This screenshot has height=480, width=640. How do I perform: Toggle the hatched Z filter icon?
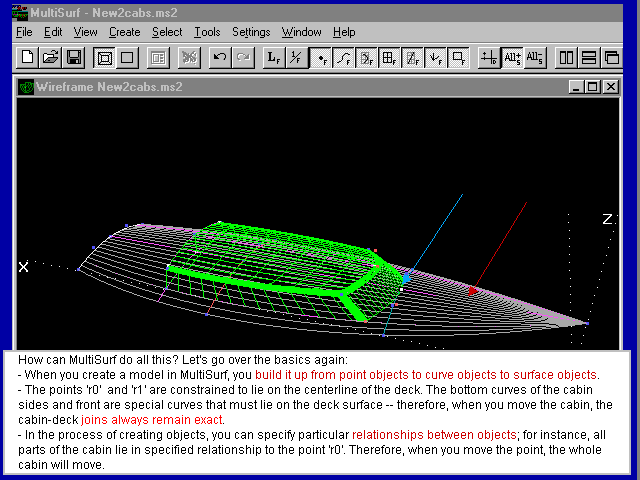[x=412, y=58]
